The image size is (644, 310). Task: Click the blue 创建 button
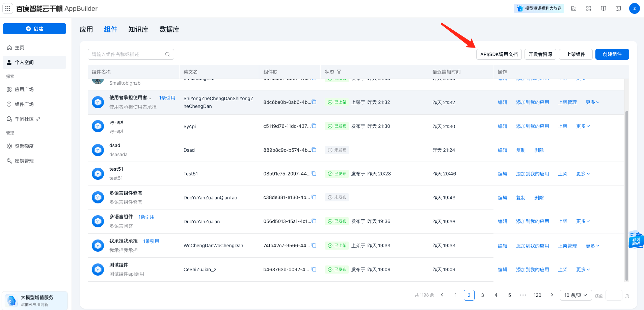[34, 29]
